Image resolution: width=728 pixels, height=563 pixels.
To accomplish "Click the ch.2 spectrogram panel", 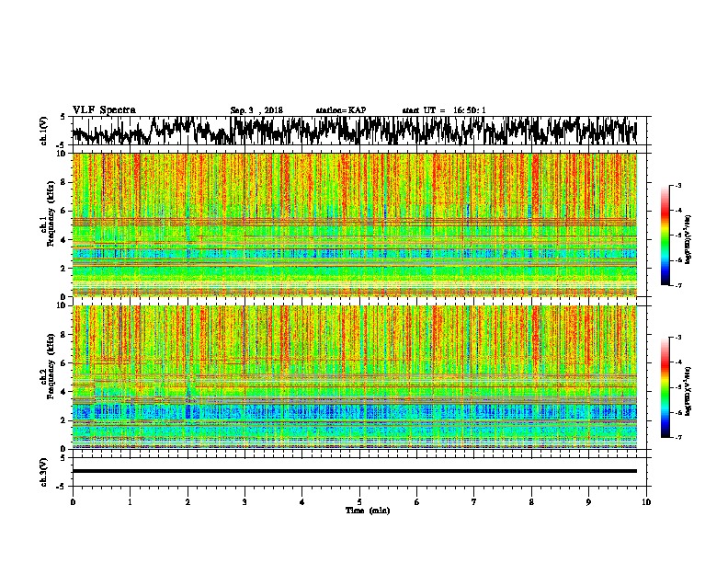I will click(x=355, y=377).
